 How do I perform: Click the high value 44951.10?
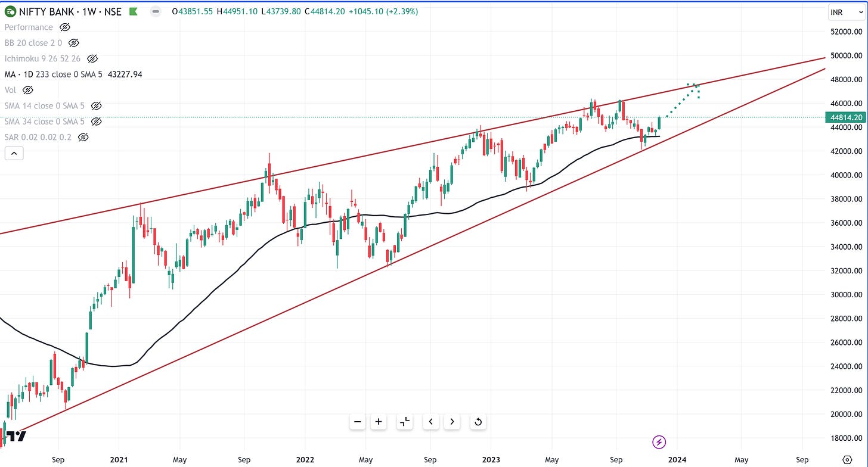(x=241, y=11)
